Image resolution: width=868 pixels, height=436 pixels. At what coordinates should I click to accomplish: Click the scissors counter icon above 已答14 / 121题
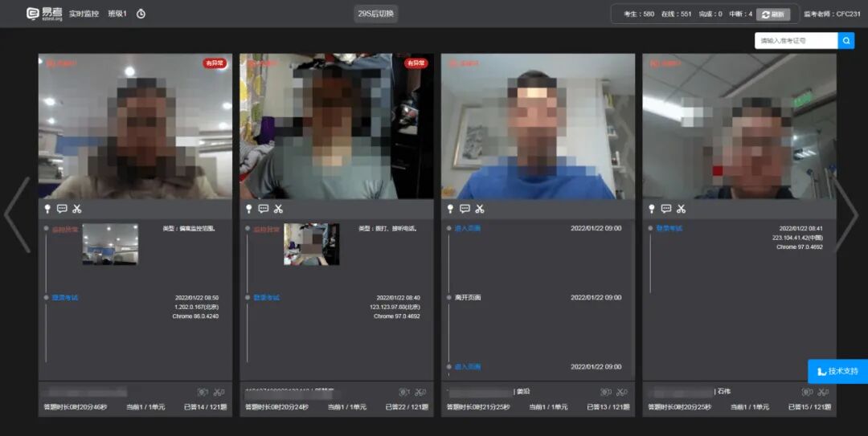(219, 393)
